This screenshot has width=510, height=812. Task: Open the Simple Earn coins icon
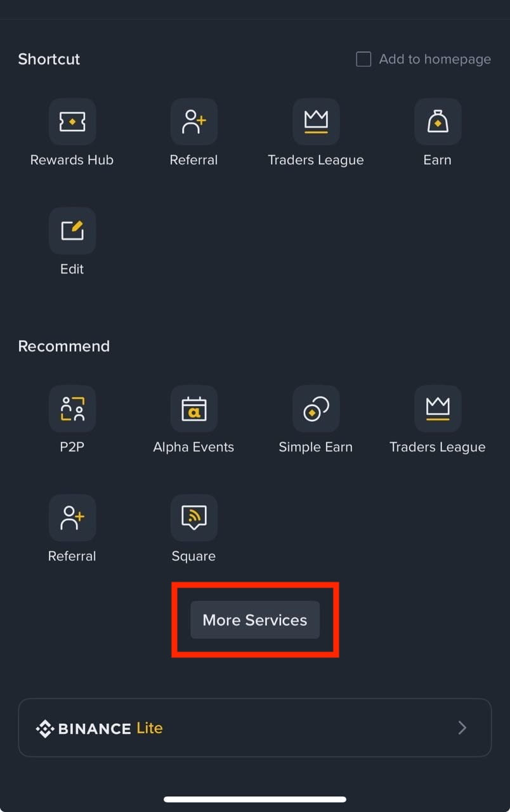point(316,409)
